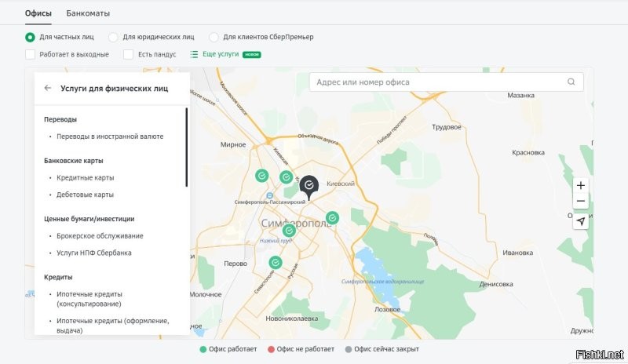Choose Брокерское обслуживание service
Screen dimensions: 628x364
click(100, 236)
